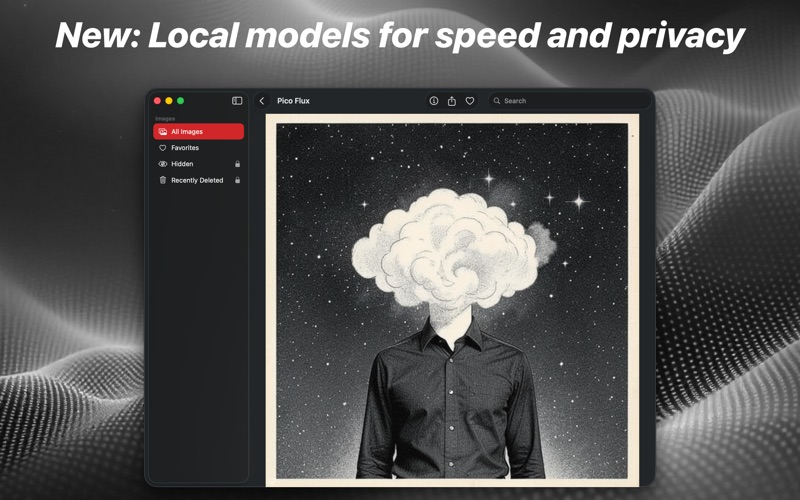Click the magnifying glass search icon
This screenshot has width=800, height=500.
click(497, 101)
